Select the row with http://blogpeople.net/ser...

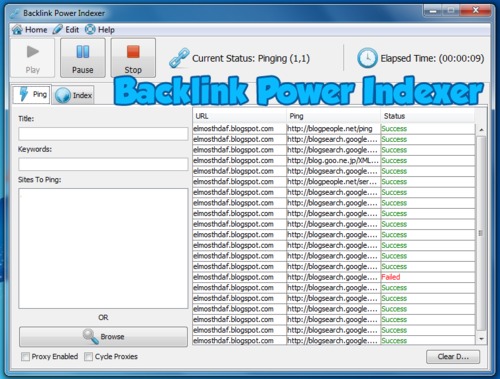(334, 182)
